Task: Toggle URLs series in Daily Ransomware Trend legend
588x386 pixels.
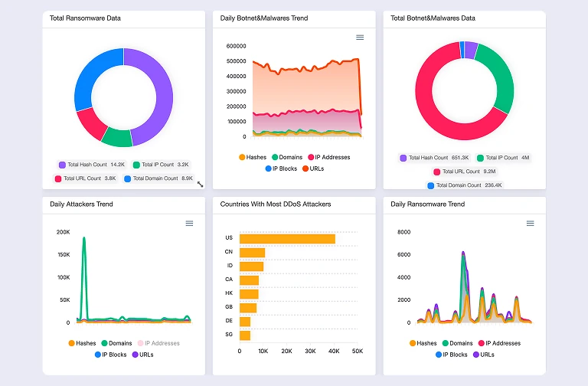Action: [484, 355]
